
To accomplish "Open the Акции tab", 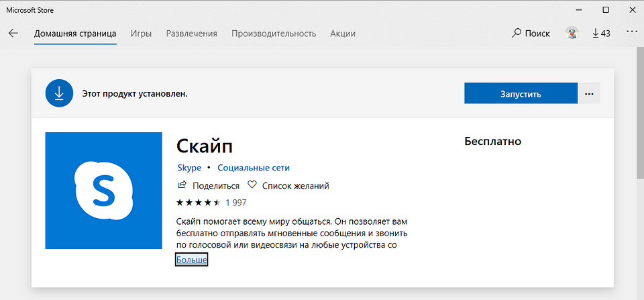I will pos(342,34).
